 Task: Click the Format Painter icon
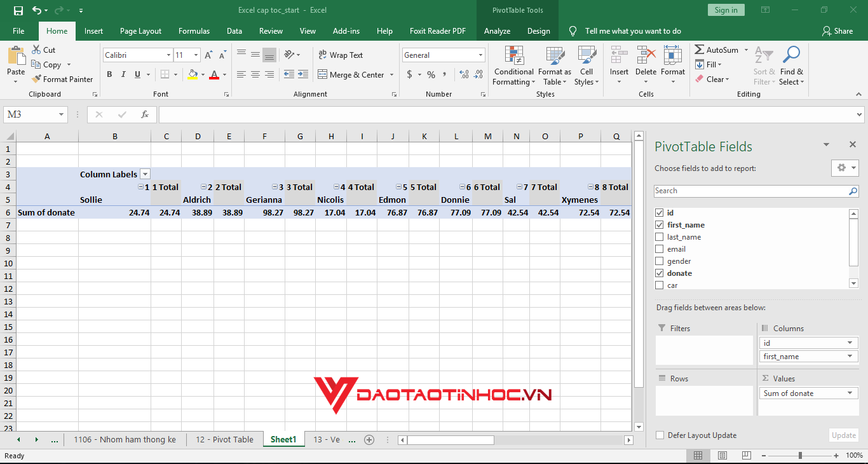pyautogui.click(x=62, y=79)
